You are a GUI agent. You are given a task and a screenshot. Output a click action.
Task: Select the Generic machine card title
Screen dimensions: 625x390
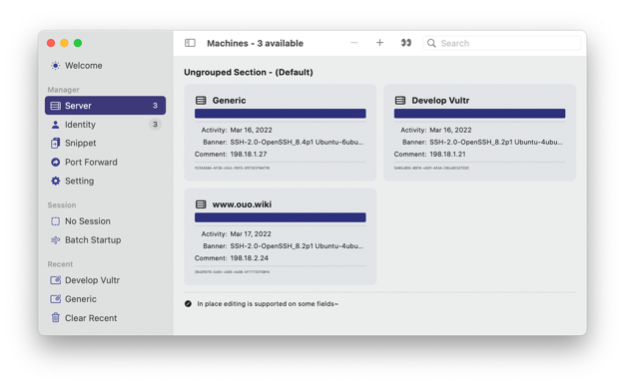click(229, 100)
